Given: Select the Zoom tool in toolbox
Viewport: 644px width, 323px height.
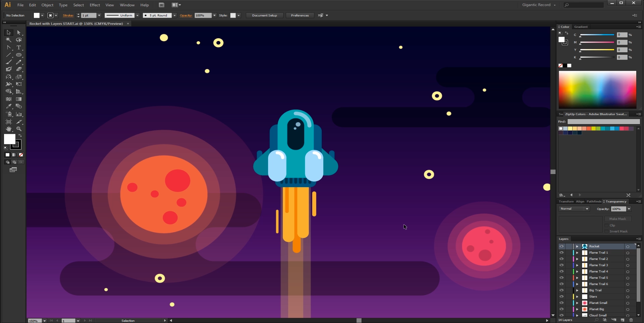Looking at the screenshot, I should (19, 129).
